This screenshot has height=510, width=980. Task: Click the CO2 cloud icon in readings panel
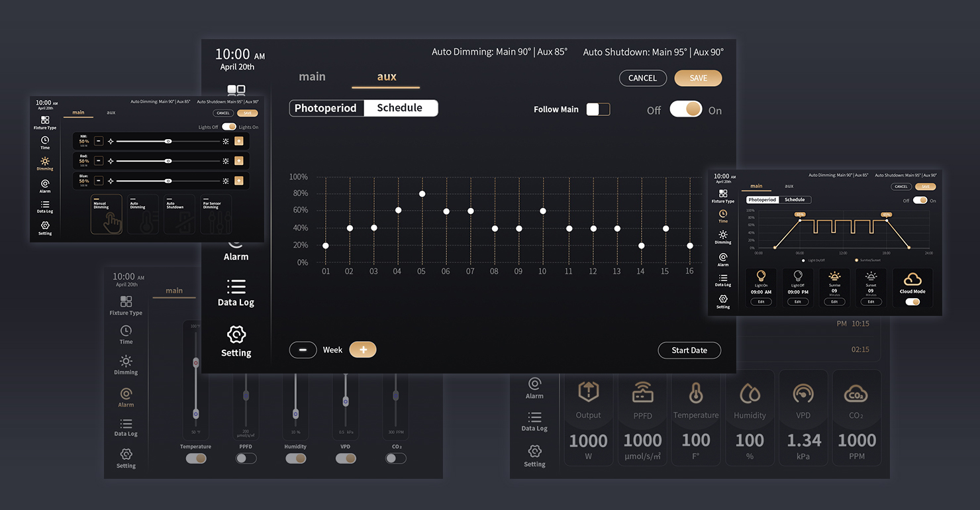pyautogui.click(x=856, y=393)
